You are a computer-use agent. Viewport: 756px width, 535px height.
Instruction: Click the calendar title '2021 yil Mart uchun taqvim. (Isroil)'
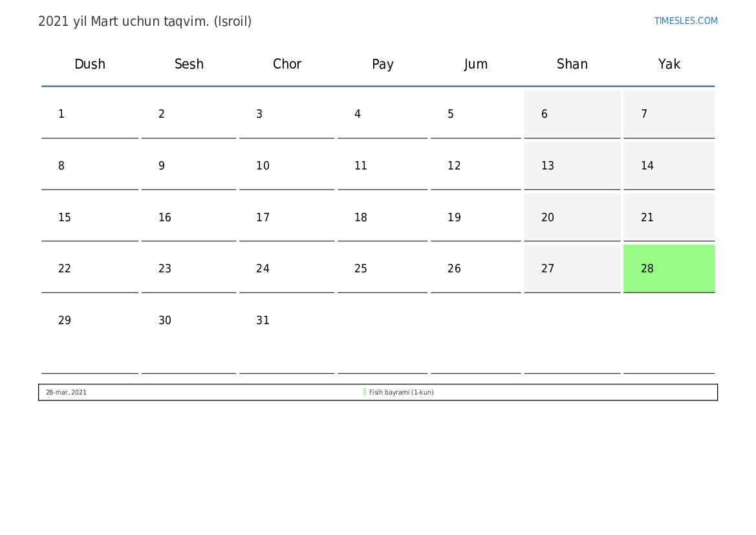tap(145, 22)
